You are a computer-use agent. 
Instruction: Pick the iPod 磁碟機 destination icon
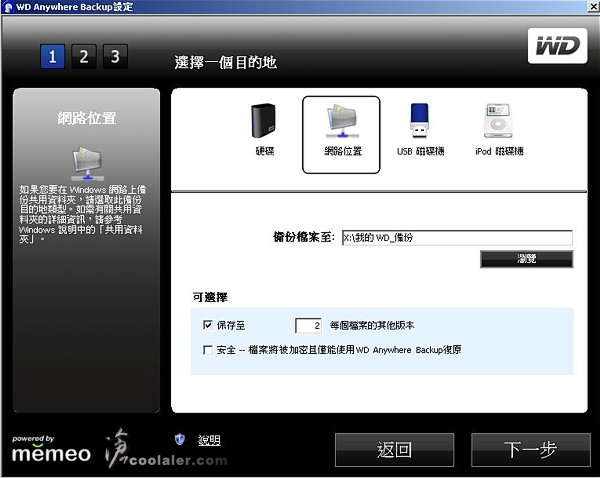(498, 121)
